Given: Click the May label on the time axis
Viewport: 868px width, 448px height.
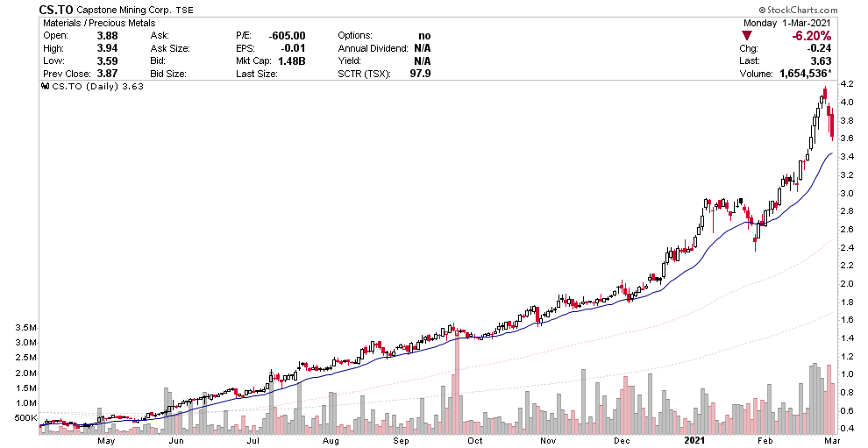Looking at the screenshot, I should click(x=106, y=441).
